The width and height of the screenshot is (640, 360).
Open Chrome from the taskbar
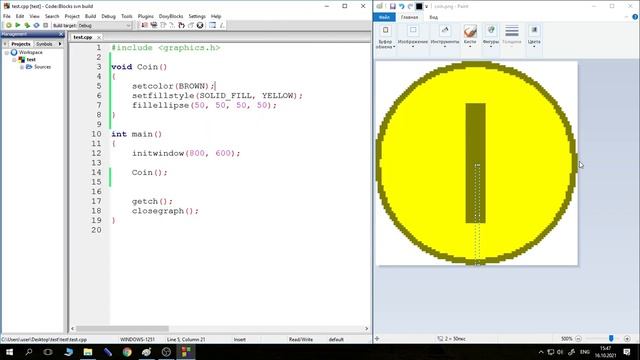[127, 352]
